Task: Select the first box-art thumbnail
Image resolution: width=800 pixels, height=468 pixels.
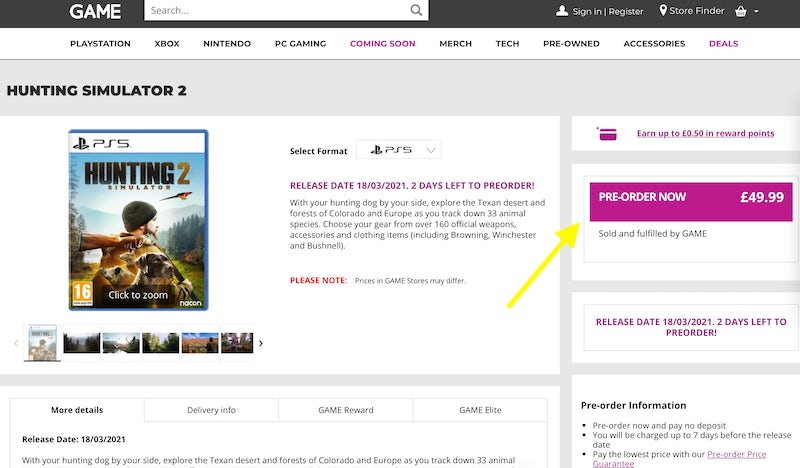Action: 42,343
